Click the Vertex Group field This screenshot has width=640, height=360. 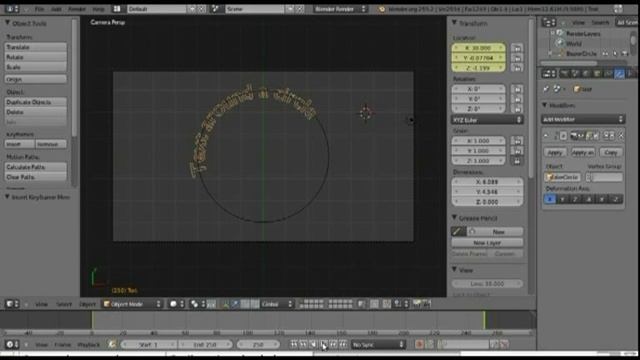coord(604,177)
